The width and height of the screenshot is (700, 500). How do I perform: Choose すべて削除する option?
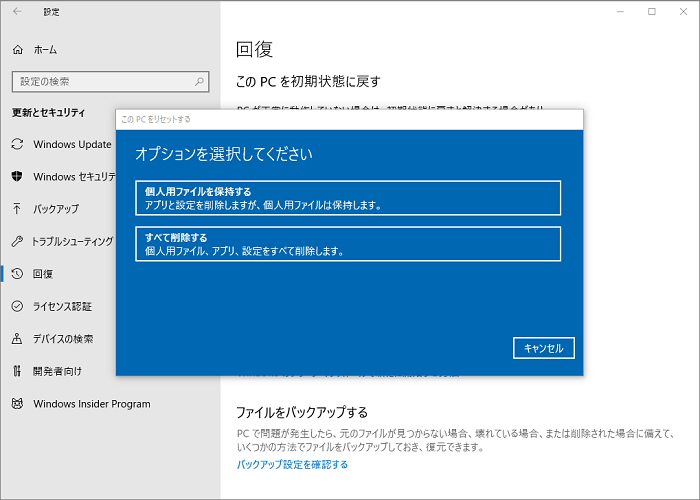pyautogui.click(x=348, y=244)
